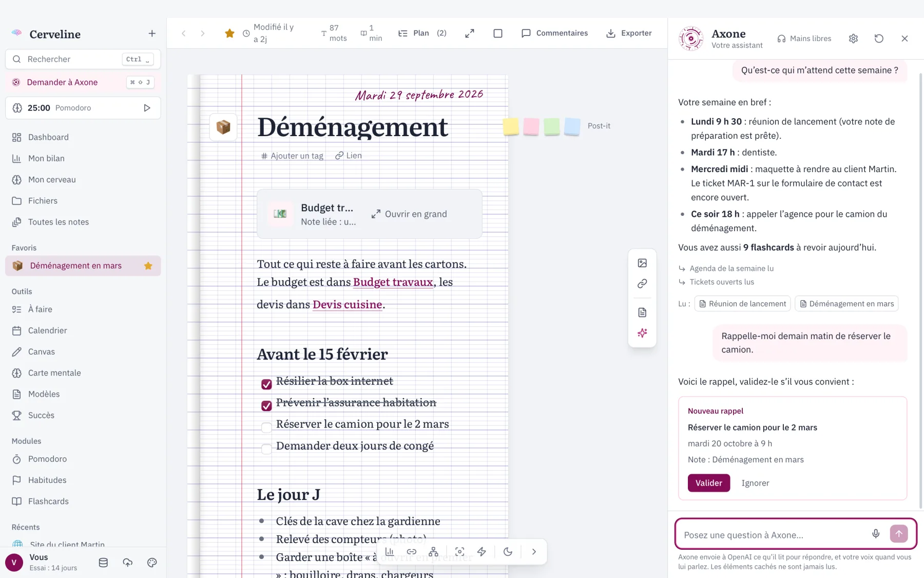Viewport: 924px width, 578px height.
Task: Expand Budget travaux with Ouvrir en grand
Action: point(409,214)
